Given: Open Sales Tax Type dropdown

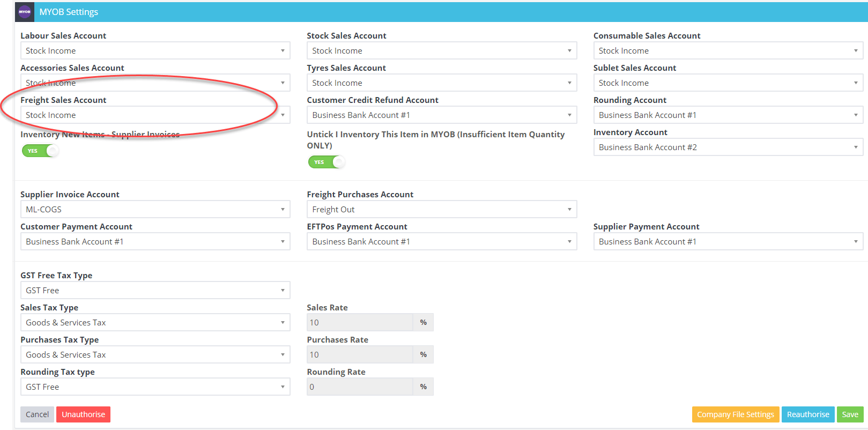Looking at the screenshot, I should [155, 322].
